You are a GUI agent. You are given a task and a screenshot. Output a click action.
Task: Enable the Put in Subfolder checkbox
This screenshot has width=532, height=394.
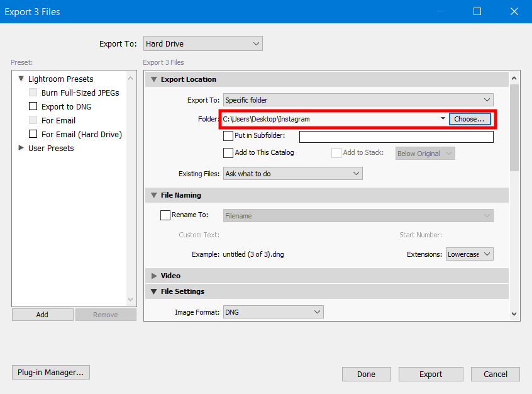(x=228, y=136)
